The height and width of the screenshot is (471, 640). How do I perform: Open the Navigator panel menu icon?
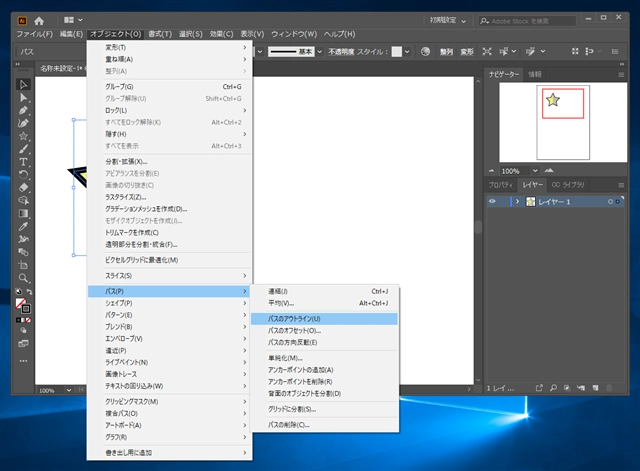click(x=621, y=75)
